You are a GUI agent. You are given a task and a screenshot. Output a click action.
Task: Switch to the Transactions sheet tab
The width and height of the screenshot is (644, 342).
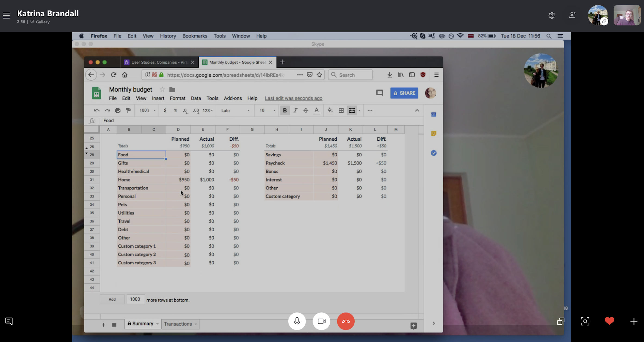(178, 324)
